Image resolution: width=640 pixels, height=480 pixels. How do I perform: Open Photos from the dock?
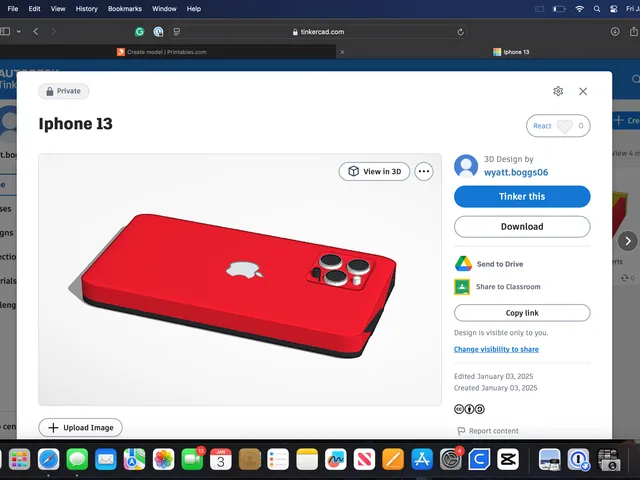coord(163,460)
